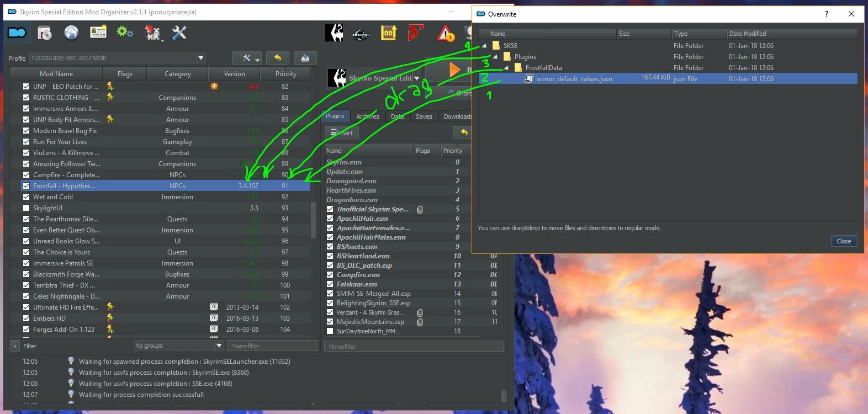This screenshot has width=868, height=414.
Task: Collapse the FrostfallData folder tree arrow
Action: pos(506,68)
